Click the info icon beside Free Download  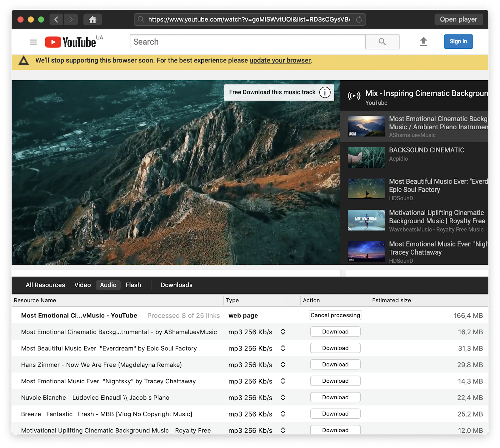click(x=325, y=92)
